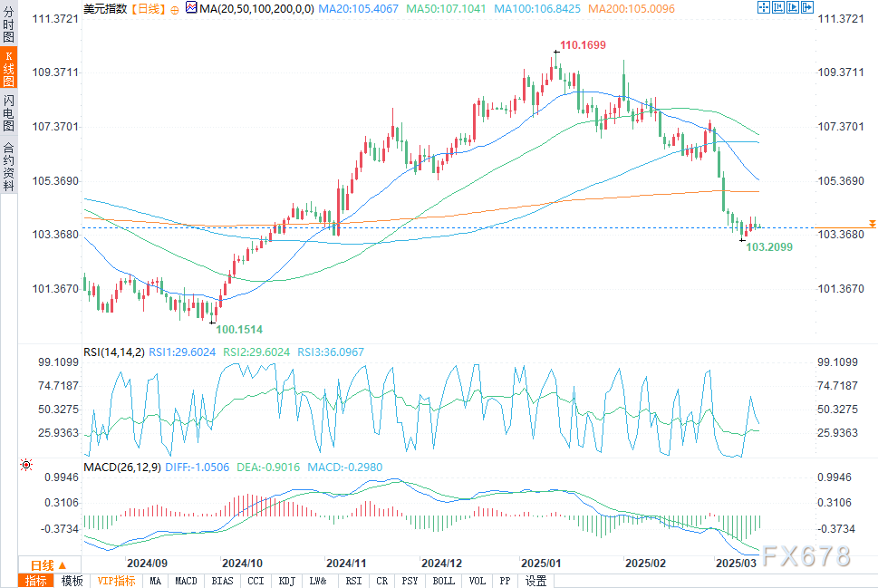Select the 模板 tab at the bottom

pyautogui.click(x=72, y=581)
